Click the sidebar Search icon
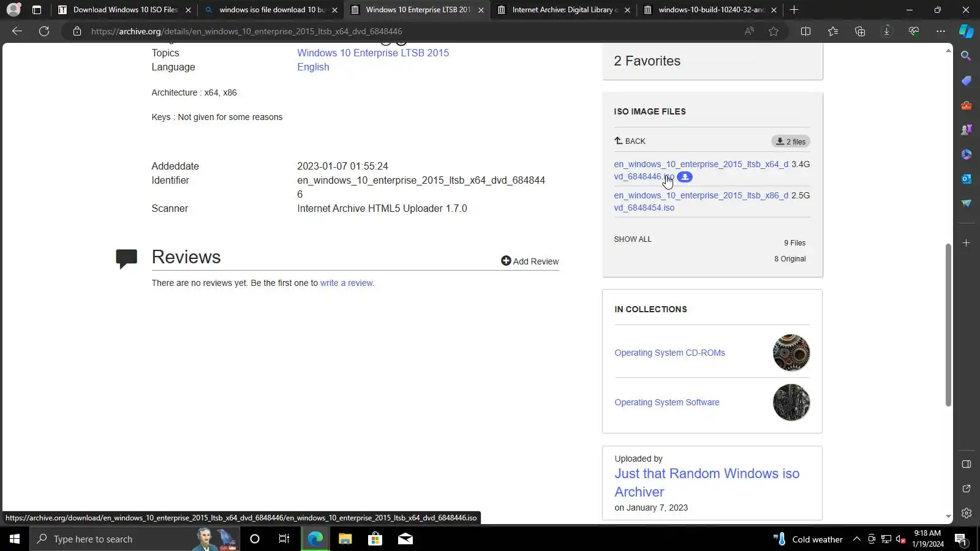The height and width of the screenshot is (551, 980). pos(967,56)
